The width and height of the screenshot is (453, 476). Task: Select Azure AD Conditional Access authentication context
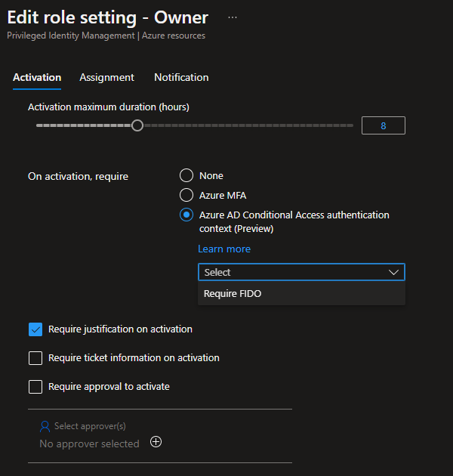186,215
